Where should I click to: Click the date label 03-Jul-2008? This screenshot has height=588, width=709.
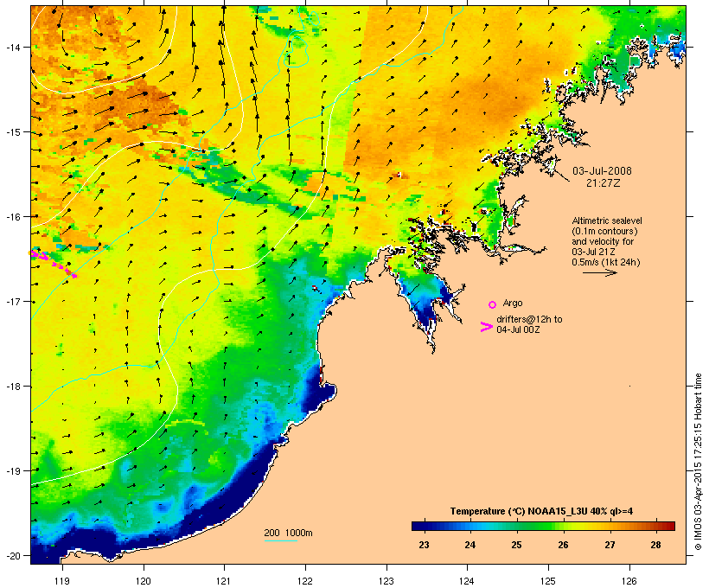coord(602,171)
